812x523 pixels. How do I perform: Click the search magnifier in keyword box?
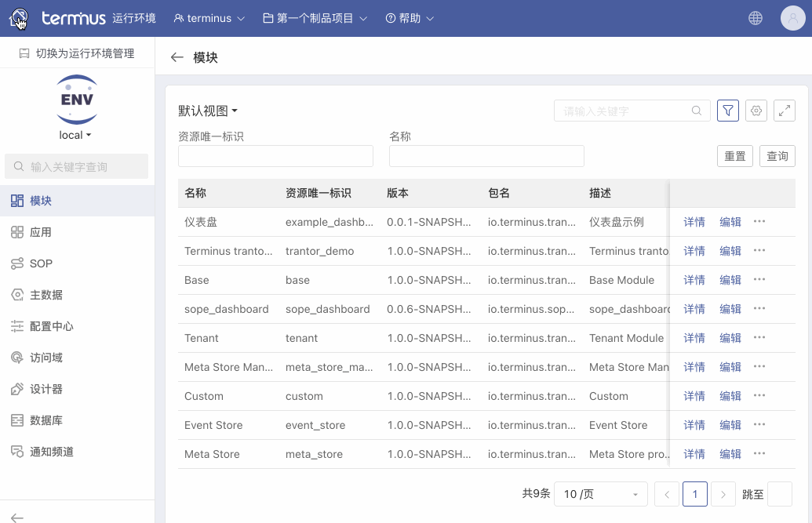[x=697, y=111]
